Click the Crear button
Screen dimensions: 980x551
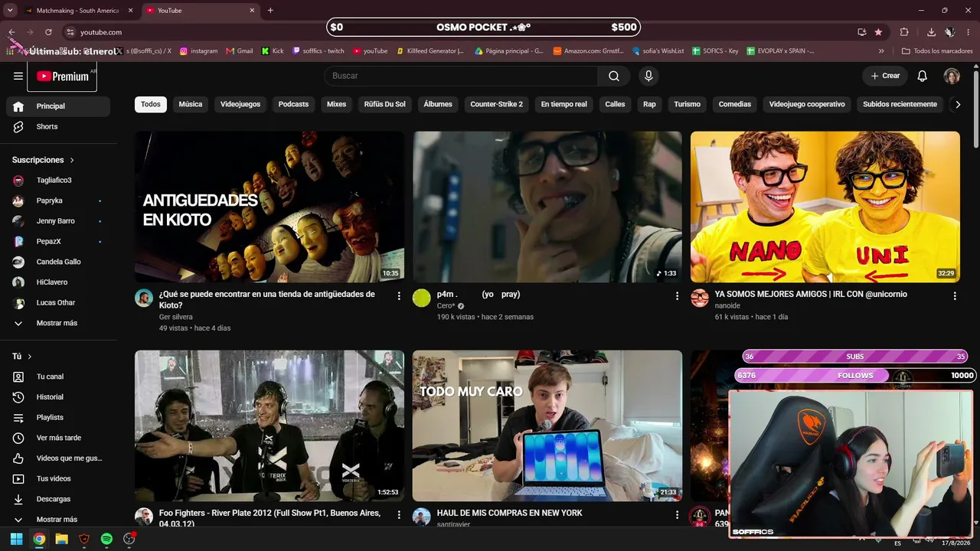click(885, 76)
